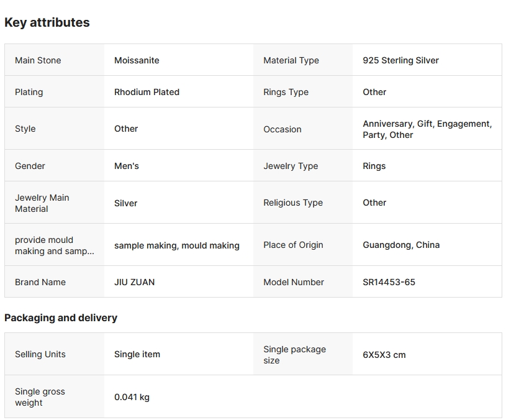The image size is (506, 420).
Task: Click the JIU ZUAN brand name
Action: click(134, 282)
